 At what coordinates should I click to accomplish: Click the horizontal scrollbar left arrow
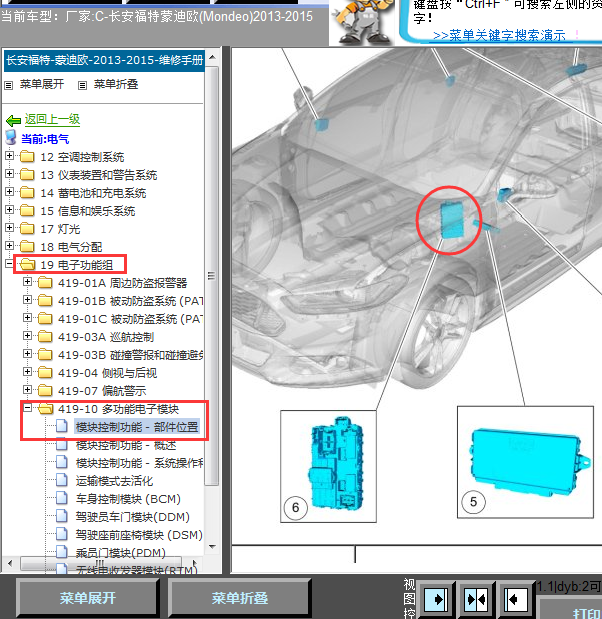click(10, 563)
